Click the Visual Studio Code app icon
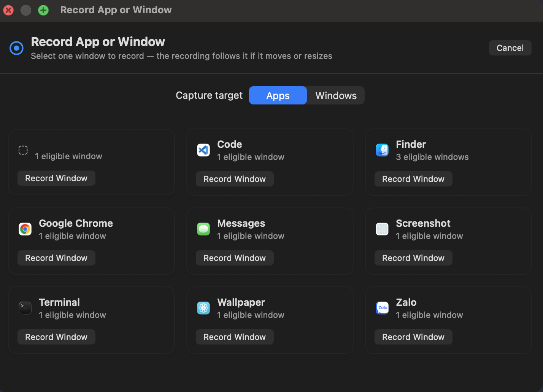The width and height of the screenshot is (543, 392). point(203,150)
